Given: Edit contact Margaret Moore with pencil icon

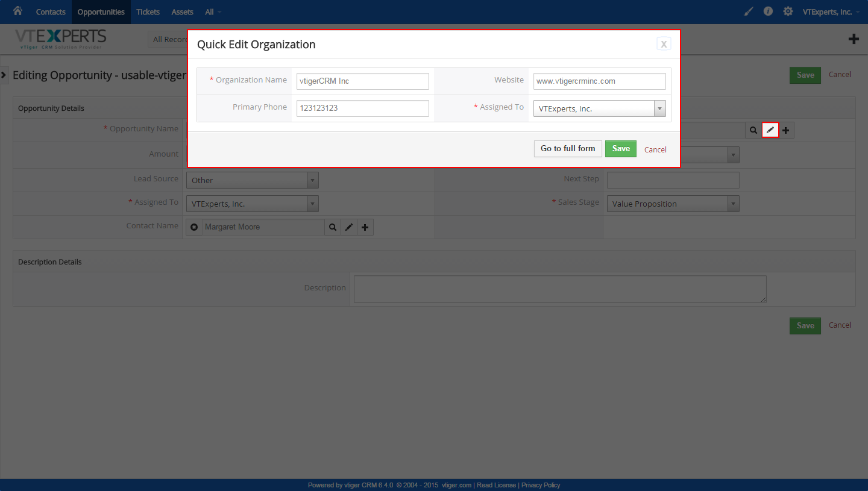Looking at the screenshot, I should pyautogui.click(x=349, y=227).
